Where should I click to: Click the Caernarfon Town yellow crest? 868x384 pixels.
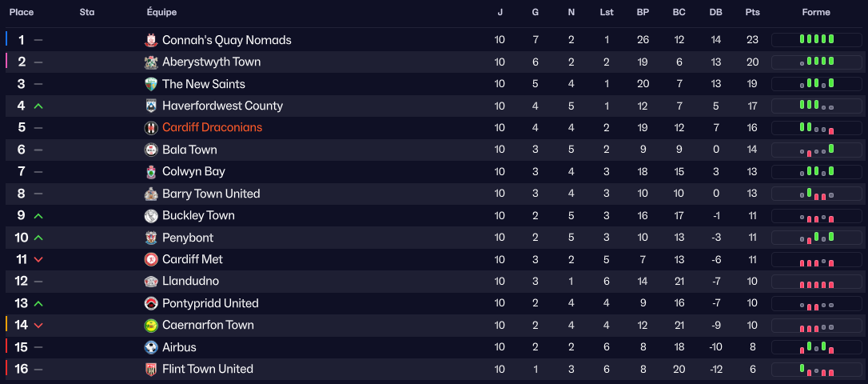[151, 326]
